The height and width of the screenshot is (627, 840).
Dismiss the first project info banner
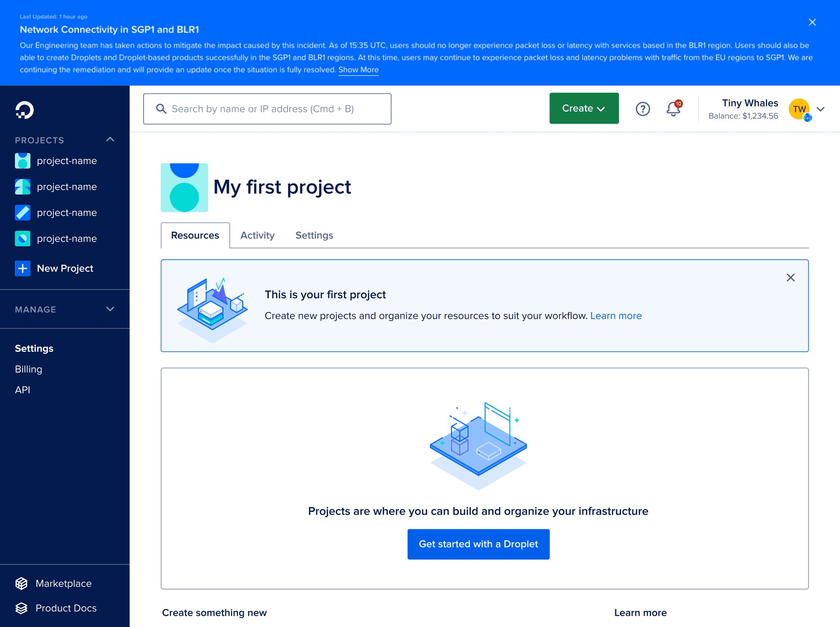(790, 277)
